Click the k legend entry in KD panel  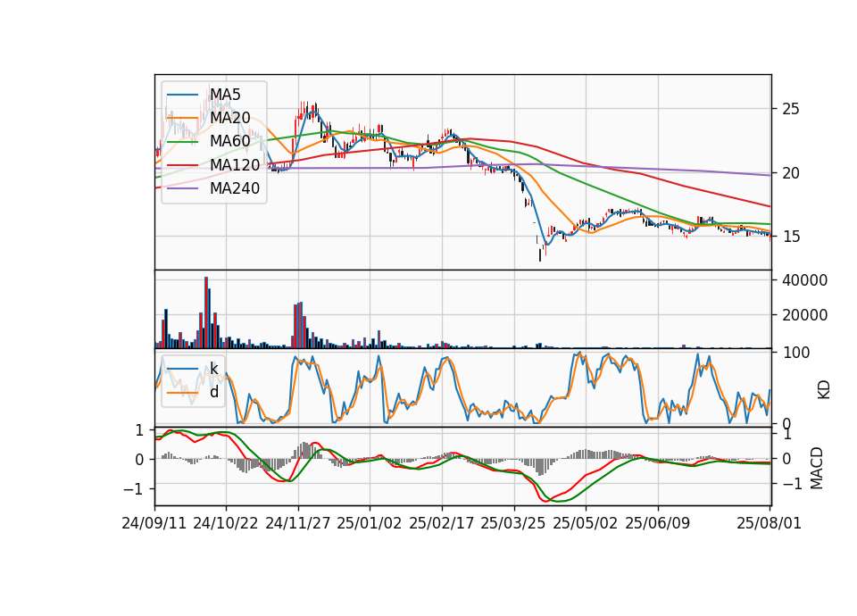click(213, 369)
